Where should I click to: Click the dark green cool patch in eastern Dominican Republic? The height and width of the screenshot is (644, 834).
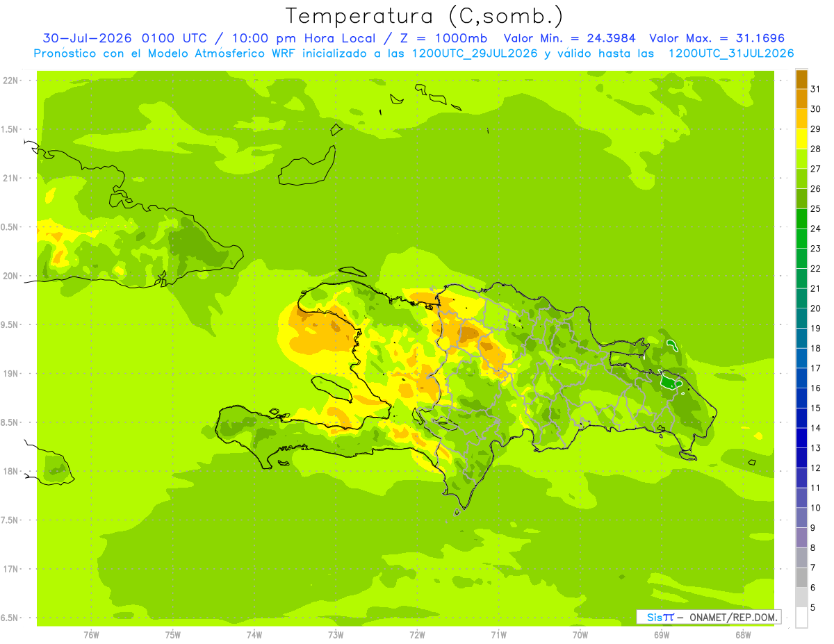(x=670, y=381)
